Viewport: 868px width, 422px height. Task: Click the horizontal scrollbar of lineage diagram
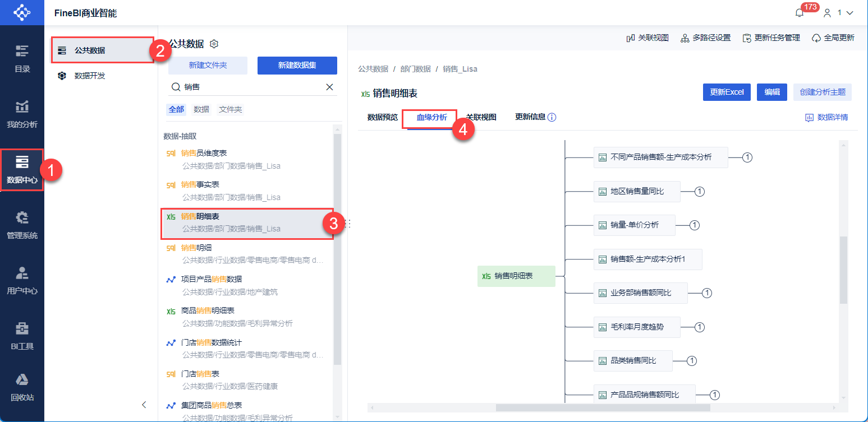point(603,407)
